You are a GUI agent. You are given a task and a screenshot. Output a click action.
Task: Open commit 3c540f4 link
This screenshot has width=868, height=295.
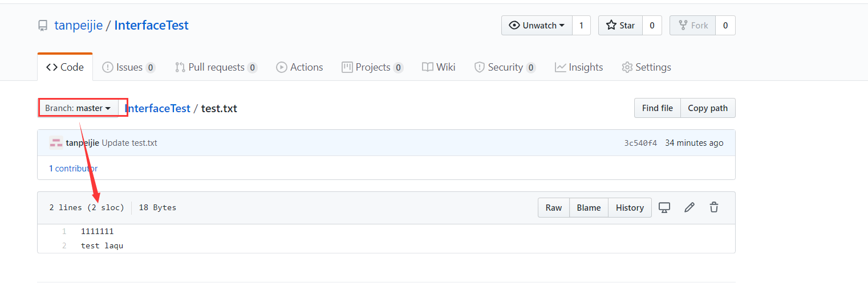(640, 143)
